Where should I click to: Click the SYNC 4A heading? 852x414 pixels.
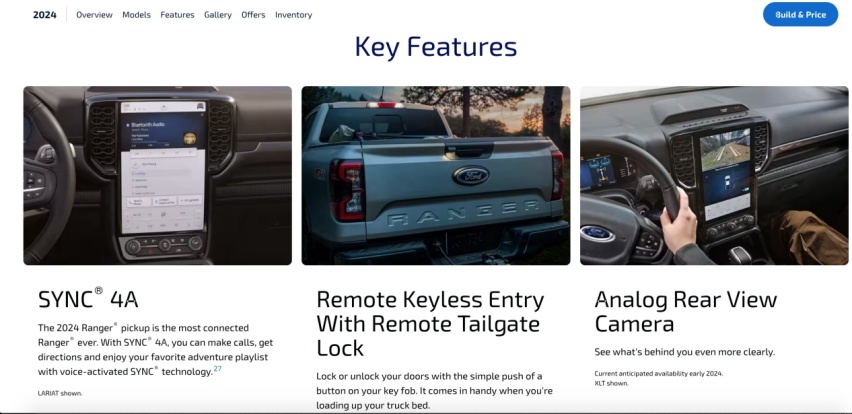pyautogui.click(x=88, y=299)
